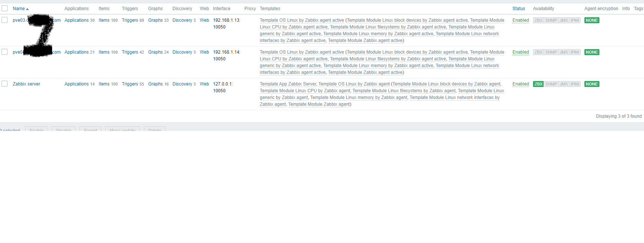Show Graphs 16 for Zabbix server
Viewport: 644px width, 243px height.
pyautogui.click(x=155, y=84)
